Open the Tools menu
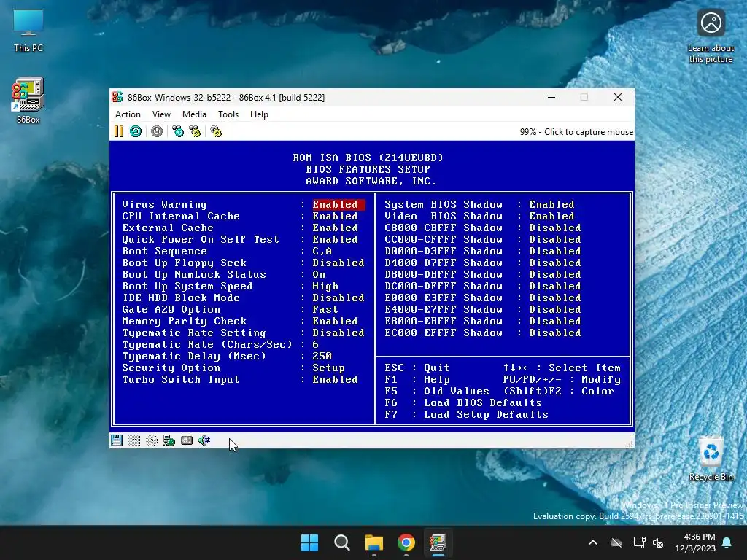Screen dimensions: 747x560 coord(228,114)
